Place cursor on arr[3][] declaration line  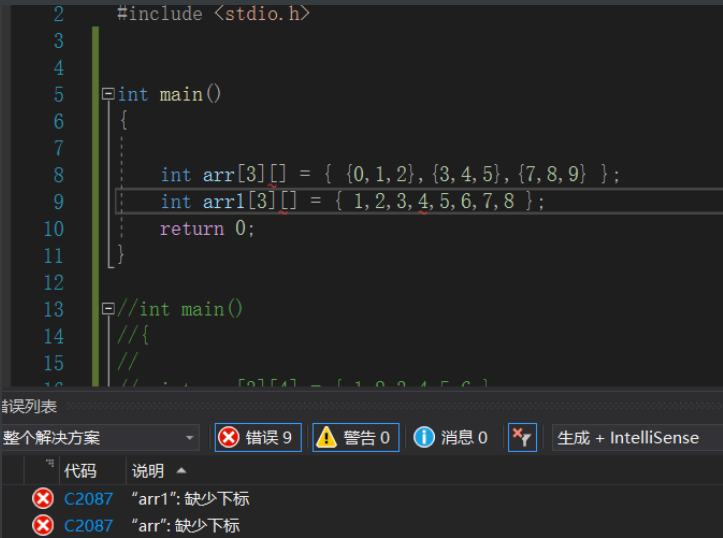click(x=390, y=175)
